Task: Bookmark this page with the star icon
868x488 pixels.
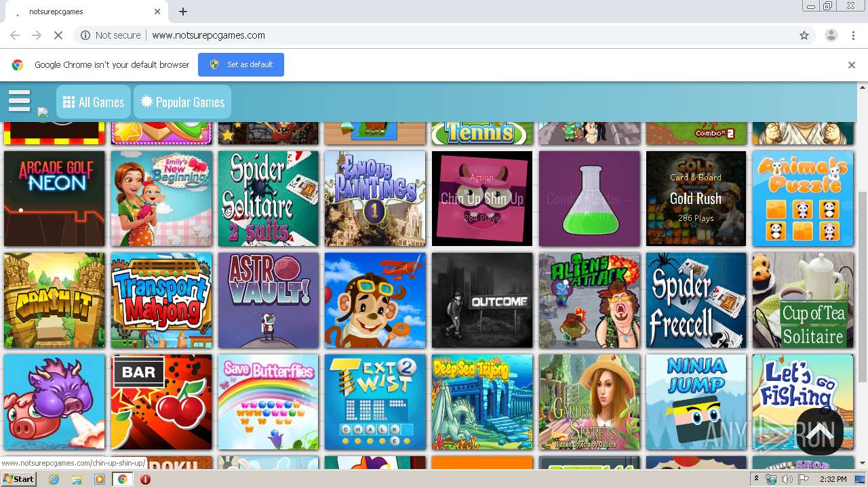Action: point(804,35)
